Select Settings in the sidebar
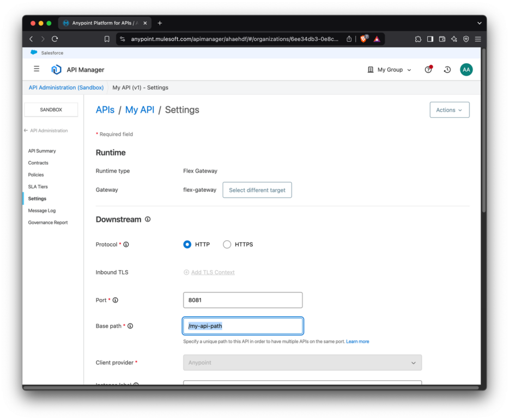This screenshot has width=509, height=420. tap(37, 199)
